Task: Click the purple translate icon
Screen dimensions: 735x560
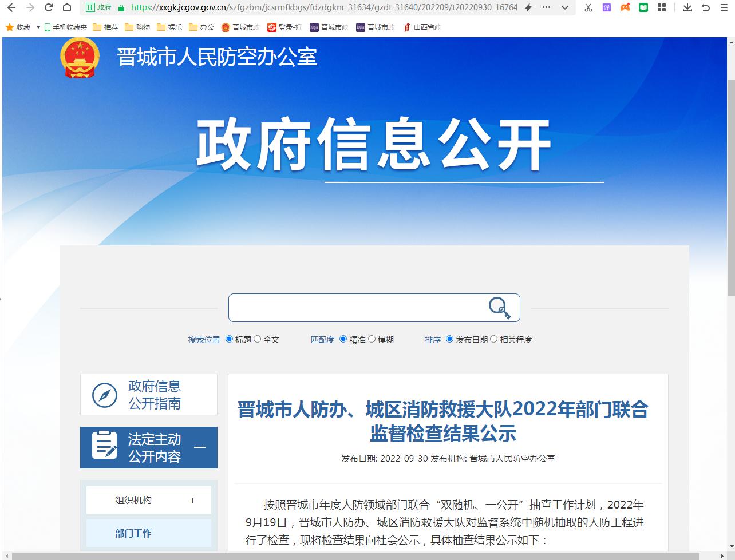Action: click(607, 7)
